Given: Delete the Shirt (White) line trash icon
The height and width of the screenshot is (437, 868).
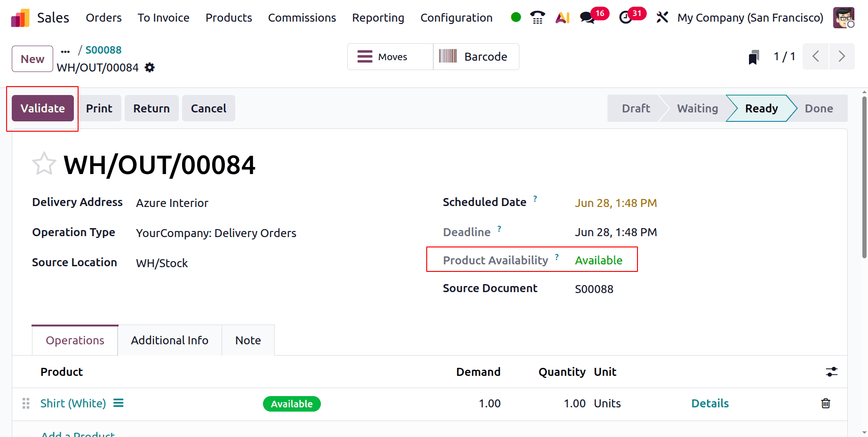Looking at the screenshot, I should (x=826, y=403).
